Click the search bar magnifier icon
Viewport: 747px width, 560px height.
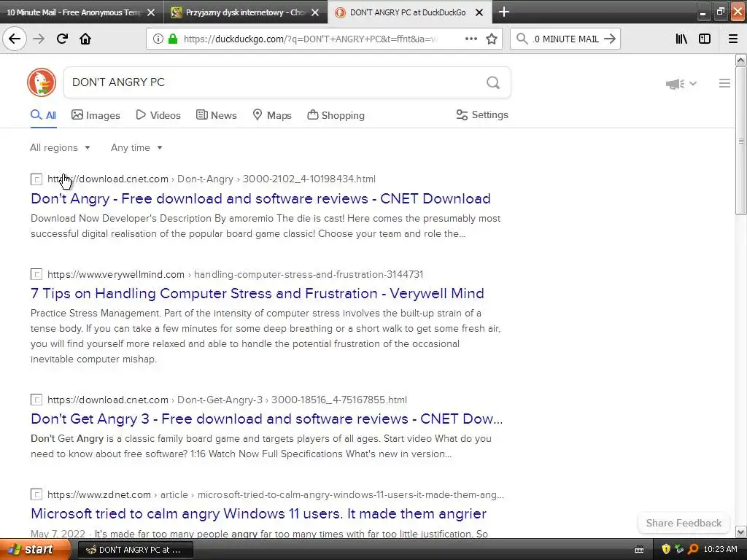point(522,39)
